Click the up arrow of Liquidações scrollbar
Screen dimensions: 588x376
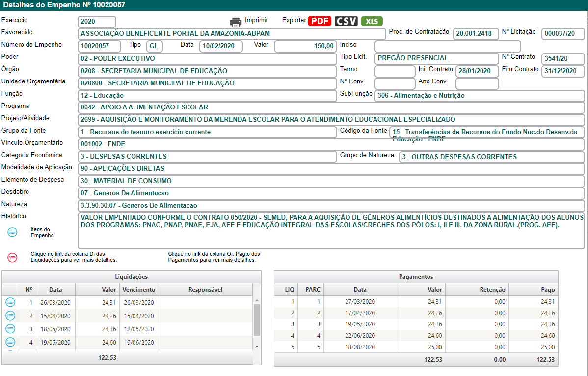point(257,300)
